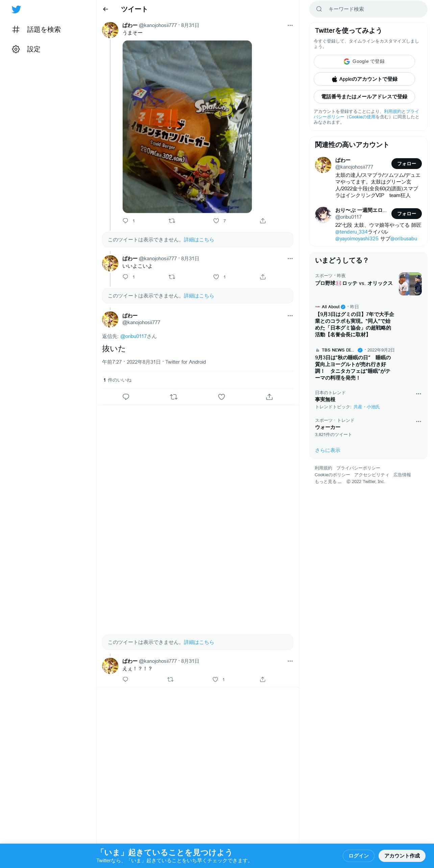Open 詳細はこちら link below いいよこいよ tweet
The width and height of the screenshot is (434, 868).
pos(199,296)
